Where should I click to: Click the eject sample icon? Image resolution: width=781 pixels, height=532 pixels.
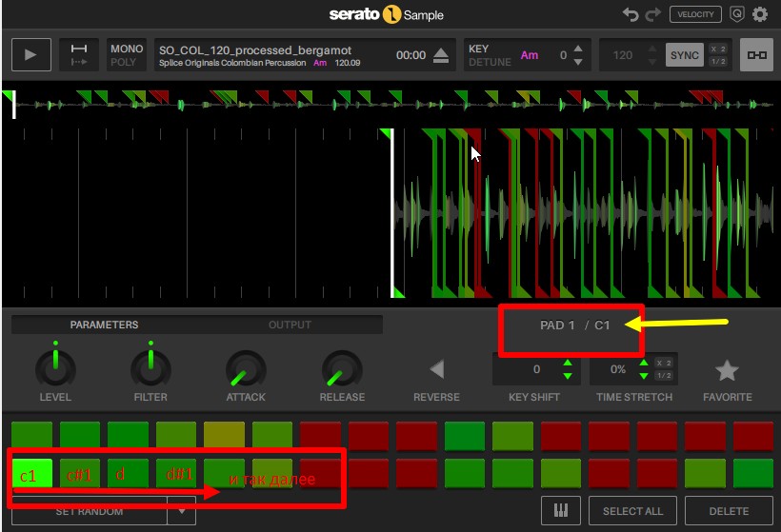pyautogui.click(x=440, y=55)
